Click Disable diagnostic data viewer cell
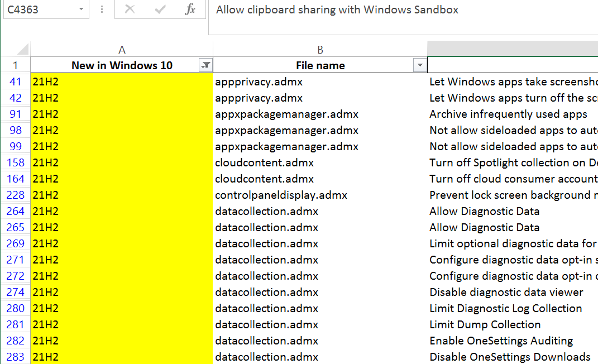The width and height of the screenshot is (598, 364). pos(513,292)
